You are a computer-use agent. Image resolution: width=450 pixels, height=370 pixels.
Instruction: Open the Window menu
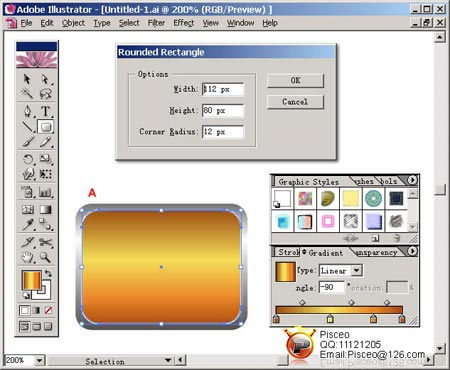tap(240, 23)
